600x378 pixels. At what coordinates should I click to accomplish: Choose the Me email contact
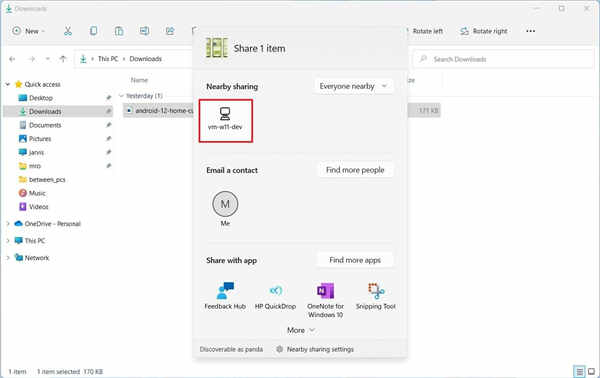coord(225,209)
